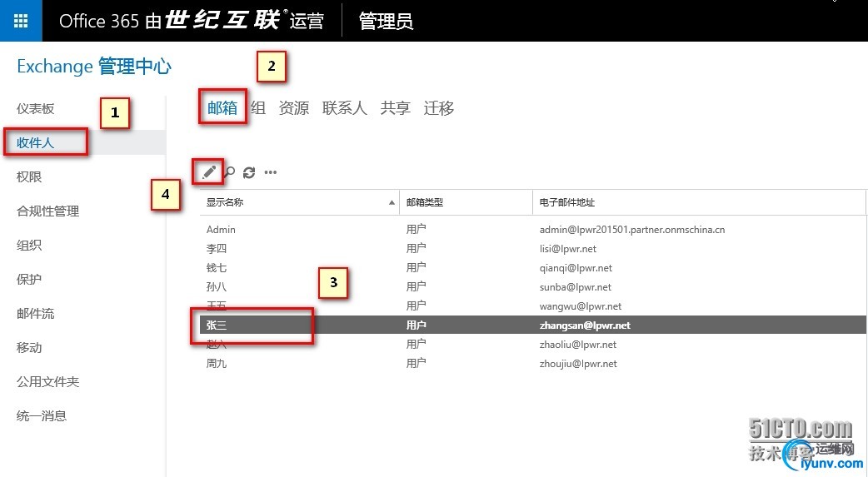The height and width of the screenshot is (477, 868).
Task: Switch to the 共享 tab
Action: coord(395,107)
